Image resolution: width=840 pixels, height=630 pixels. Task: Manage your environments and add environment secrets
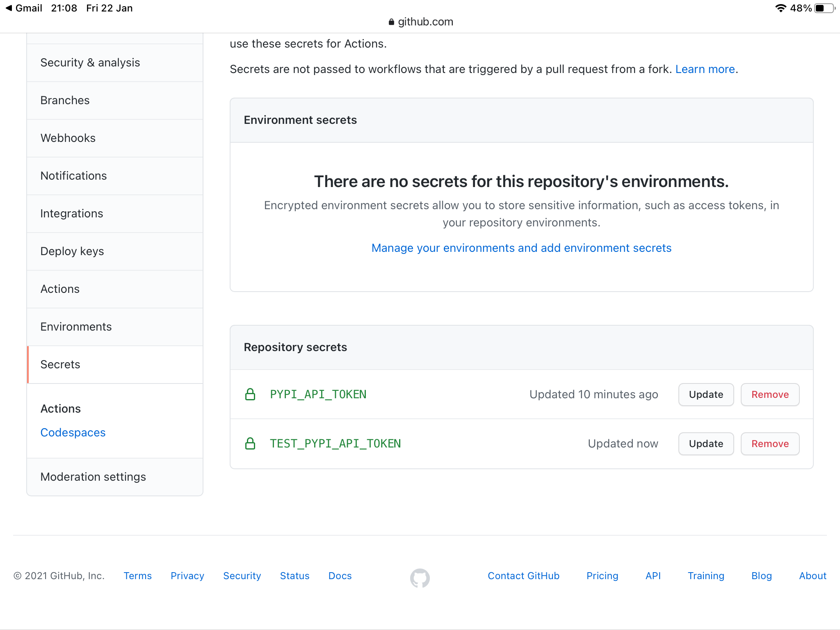pos(521,248)
